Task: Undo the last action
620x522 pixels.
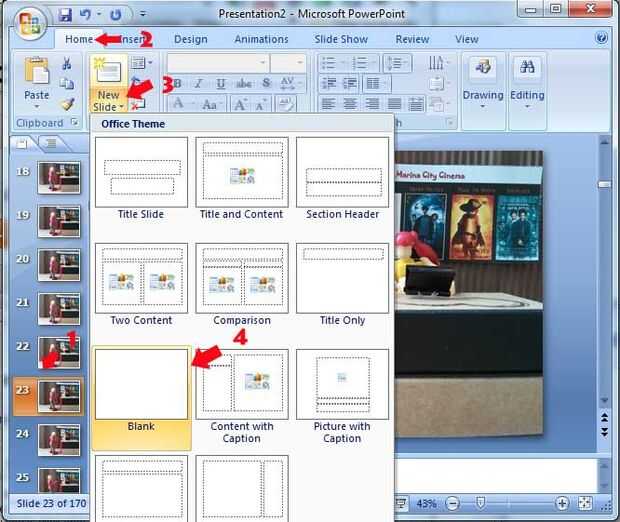Action: coord(85,15)
